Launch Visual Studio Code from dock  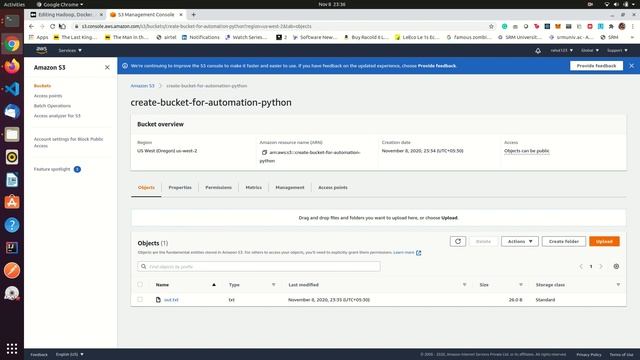pyautogui.click(x=12, y=89)
